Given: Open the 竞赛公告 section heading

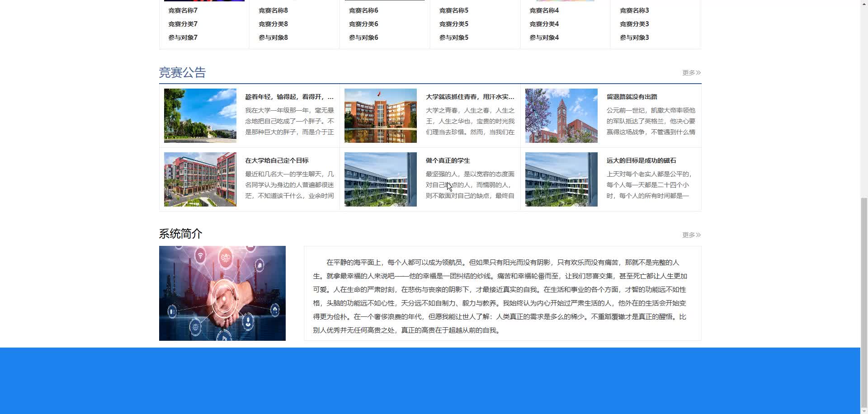Looking at the screenshot, I should pyautogui.click(x=182, y=73).
